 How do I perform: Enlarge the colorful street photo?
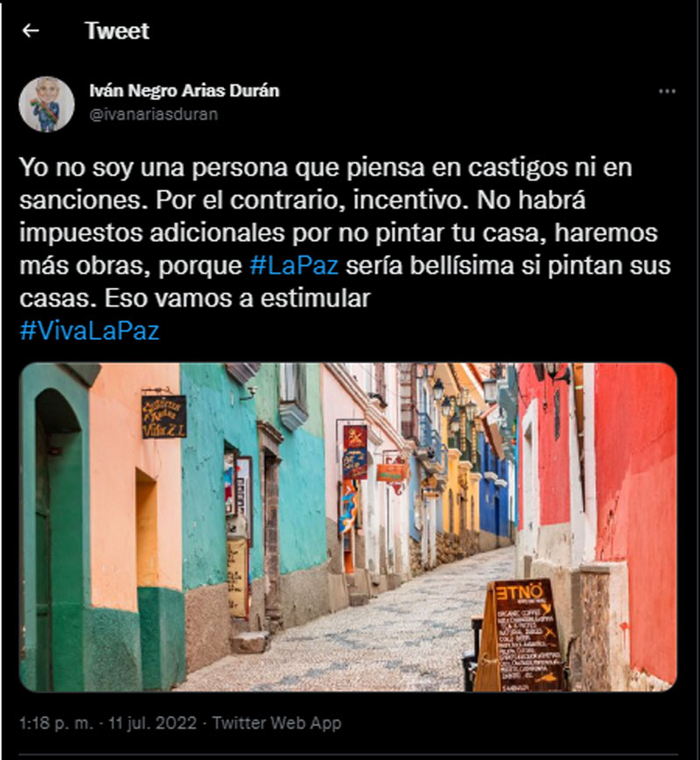point(348,527)
